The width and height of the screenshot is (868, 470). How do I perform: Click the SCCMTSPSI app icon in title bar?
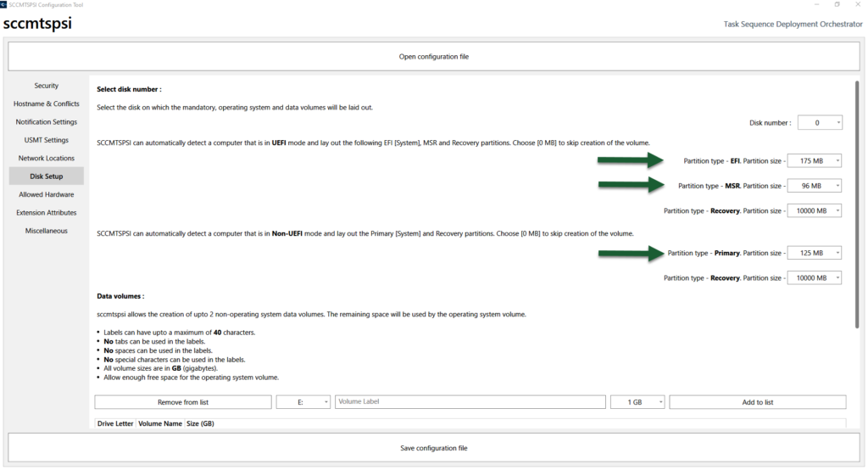tap(4, 4)
